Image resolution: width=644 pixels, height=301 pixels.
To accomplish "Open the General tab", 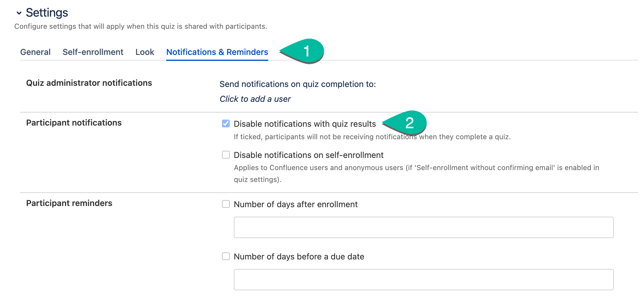I will pyautogui.click(x=35, y=52).
